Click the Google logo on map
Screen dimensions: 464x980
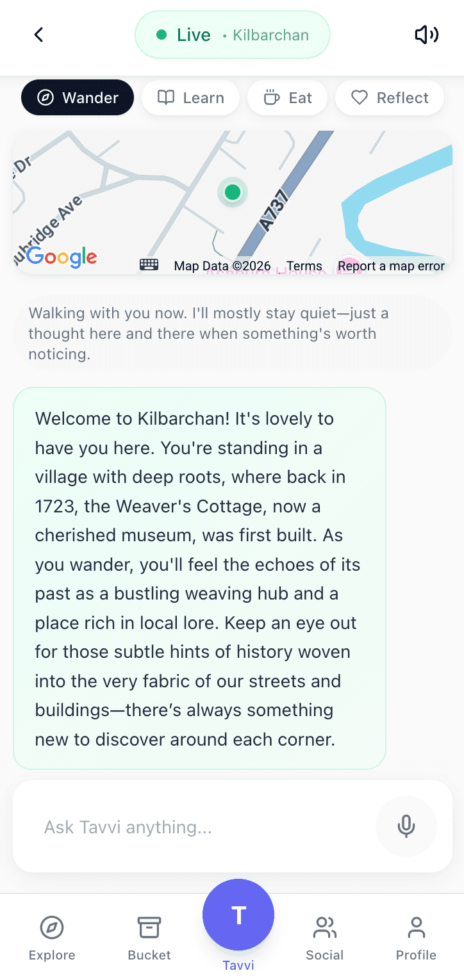(62, 257)
